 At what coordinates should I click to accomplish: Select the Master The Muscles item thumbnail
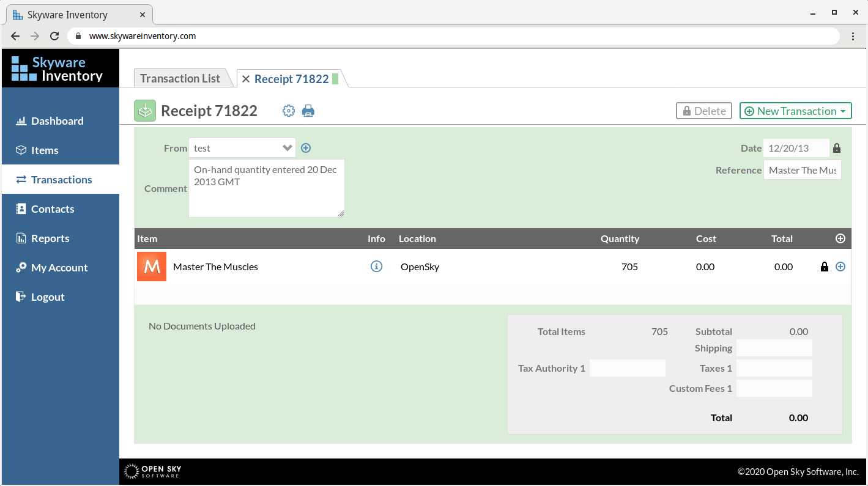coord(151,267)
